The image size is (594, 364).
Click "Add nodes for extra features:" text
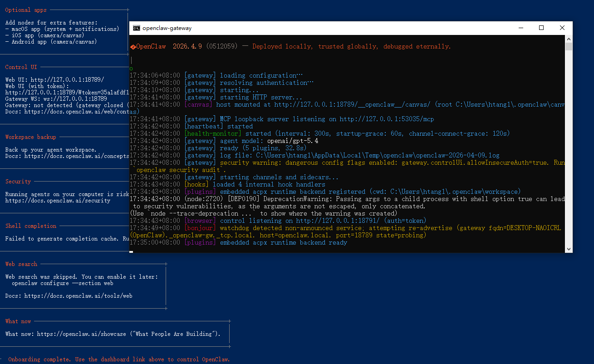pos(51,23)
